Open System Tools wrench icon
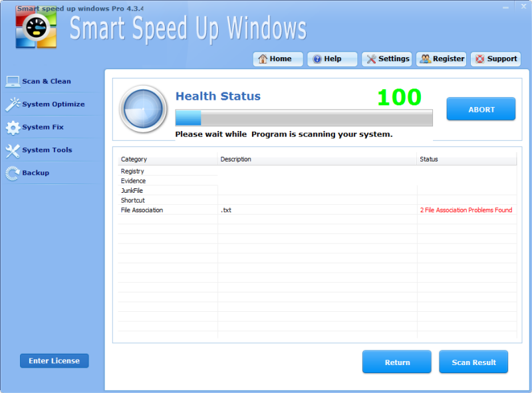 [13, 150]
